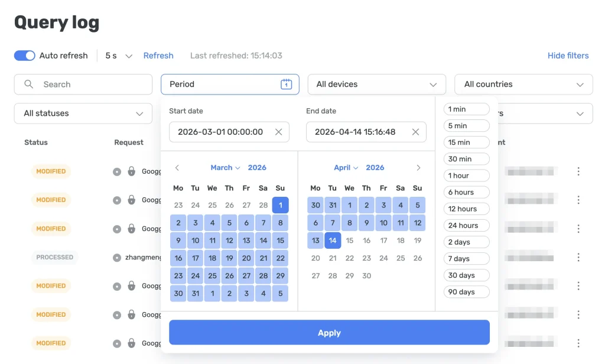The height and width of the screenshot is (364, 605).
Task: Open the All statuses dropdown
Action: point(83,113)
